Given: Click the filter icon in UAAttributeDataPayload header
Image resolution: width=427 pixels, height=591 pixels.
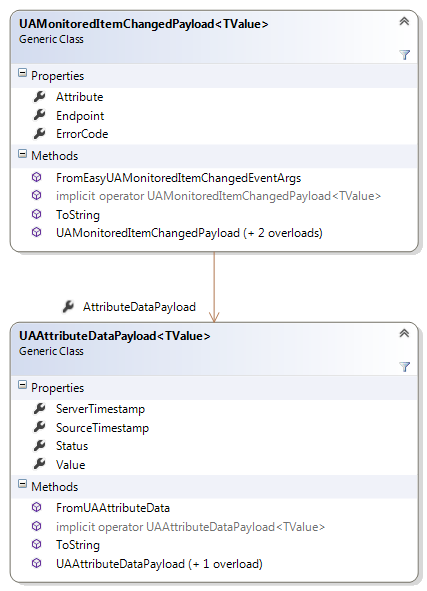Looking at the screenshot, I should [404, 367].
